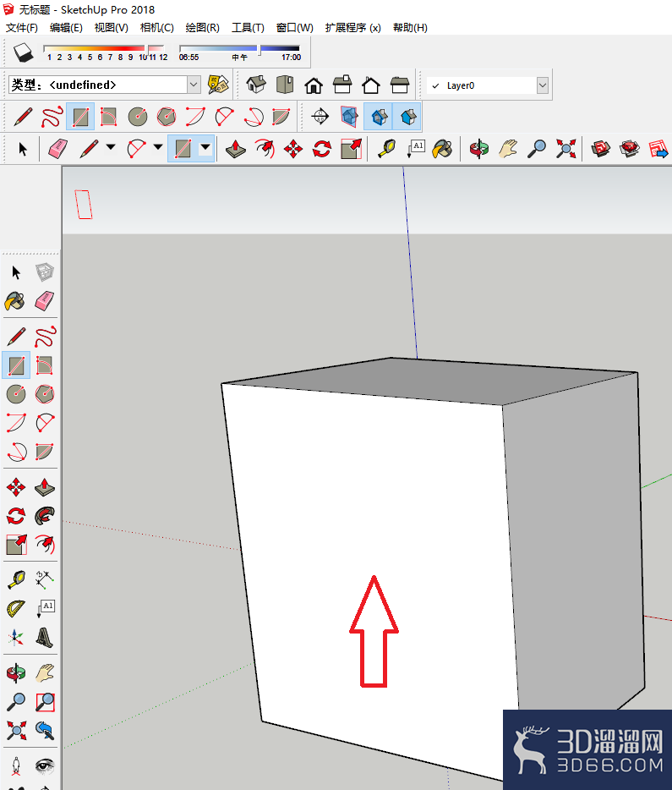Open the 文件(F) menu

pyautogui.click(x=22, y=28)
